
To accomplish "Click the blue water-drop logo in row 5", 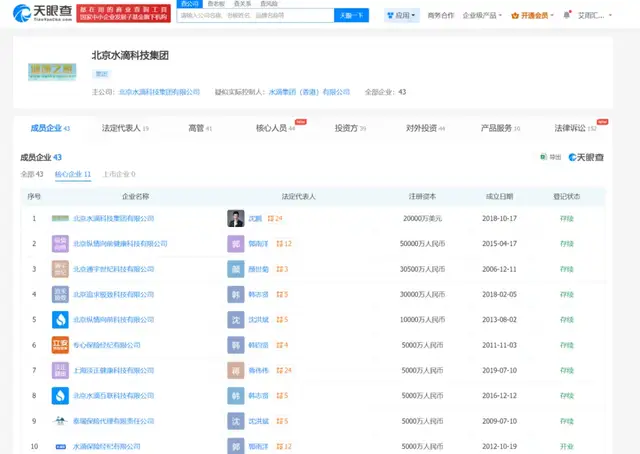I will [60, 320].
